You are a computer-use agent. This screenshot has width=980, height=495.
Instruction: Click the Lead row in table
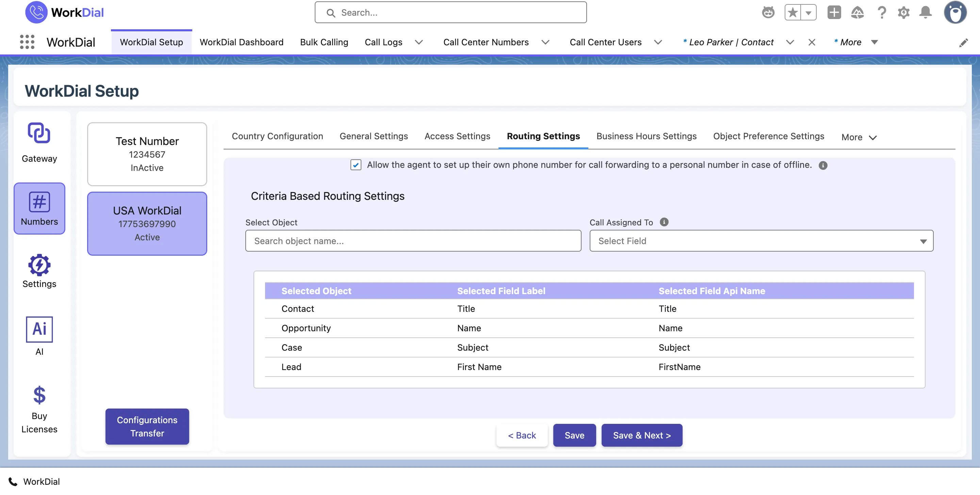point(589,367)
